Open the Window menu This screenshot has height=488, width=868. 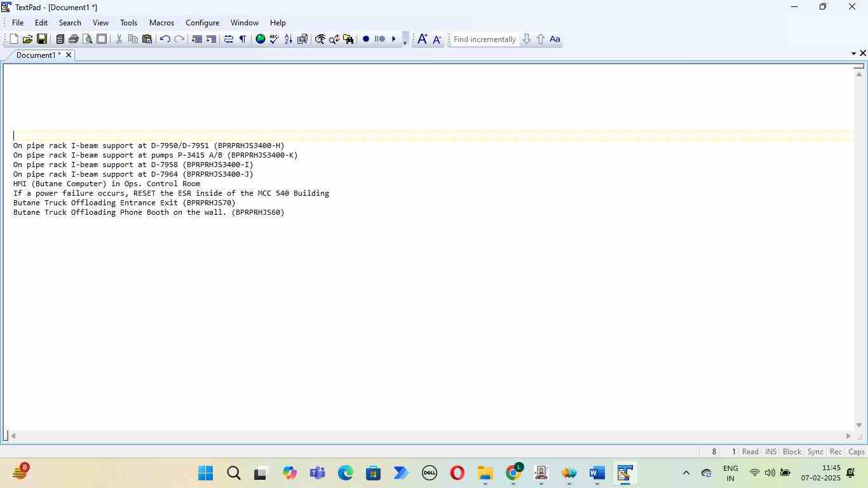point(245,22)
